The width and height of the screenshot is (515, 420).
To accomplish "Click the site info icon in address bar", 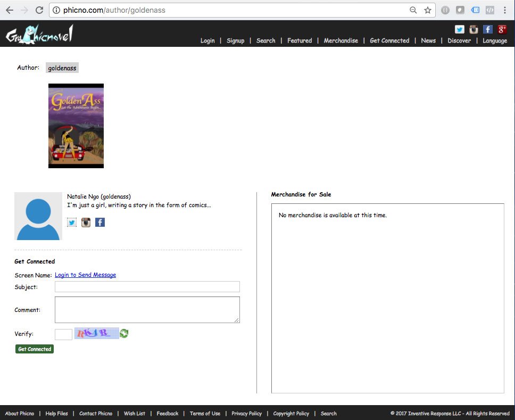I will tap(56, 10).
